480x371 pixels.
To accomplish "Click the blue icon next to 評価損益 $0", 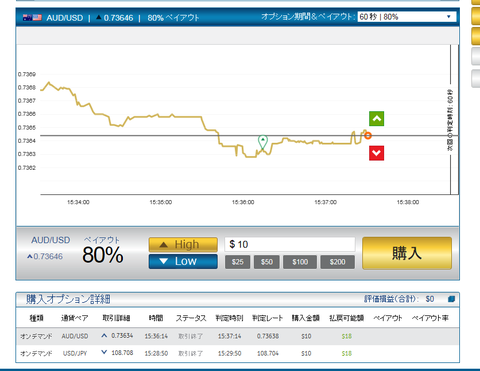I will pyautogui.click(x=451, y=299).
